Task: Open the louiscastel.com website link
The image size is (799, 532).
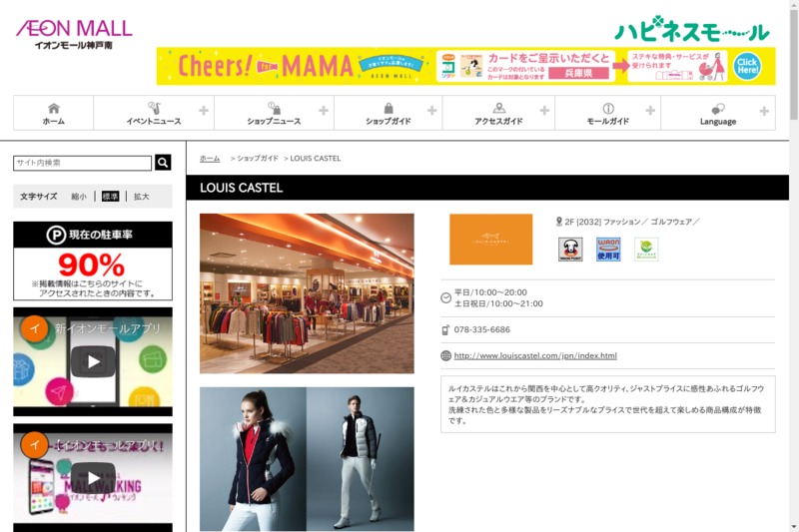Action: pyautogui.click(x=535, y=356)
